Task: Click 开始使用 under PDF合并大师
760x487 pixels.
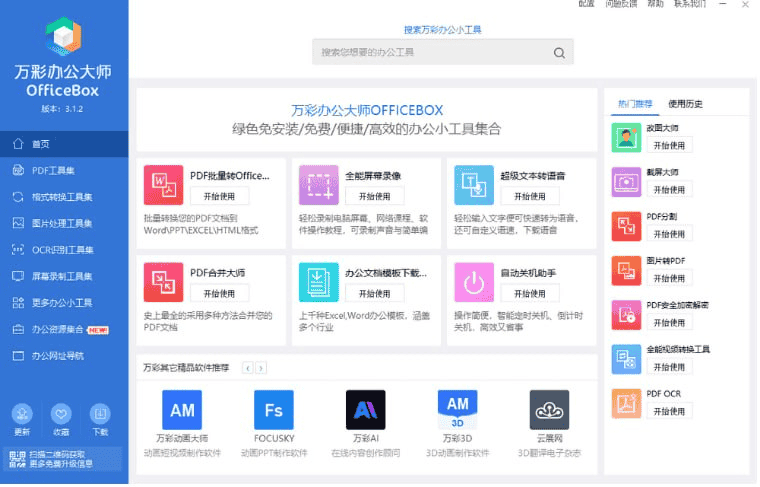Action: pyautogui.click(x=221, y=295)
